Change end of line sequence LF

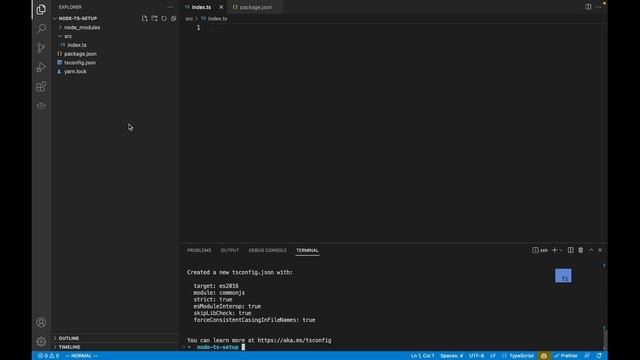[493, 356]
